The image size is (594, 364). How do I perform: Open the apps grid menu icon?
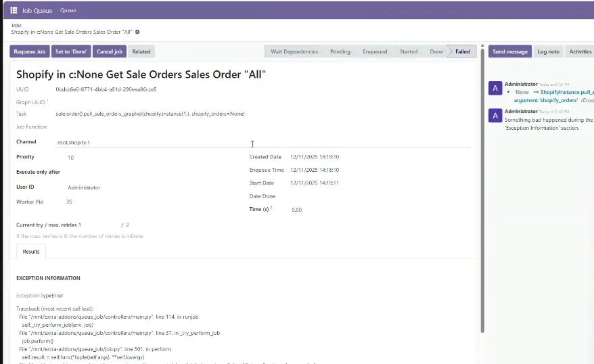14,10
